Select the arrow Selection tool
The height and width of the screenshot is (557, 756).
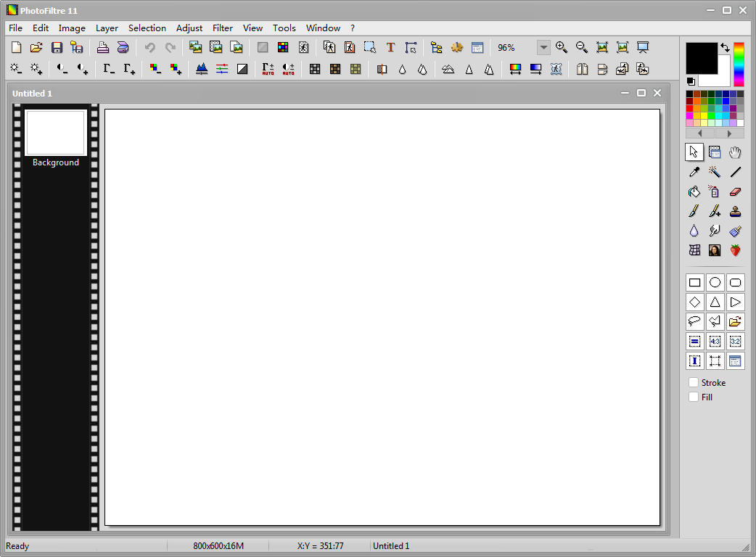click(x=694, y=152)
